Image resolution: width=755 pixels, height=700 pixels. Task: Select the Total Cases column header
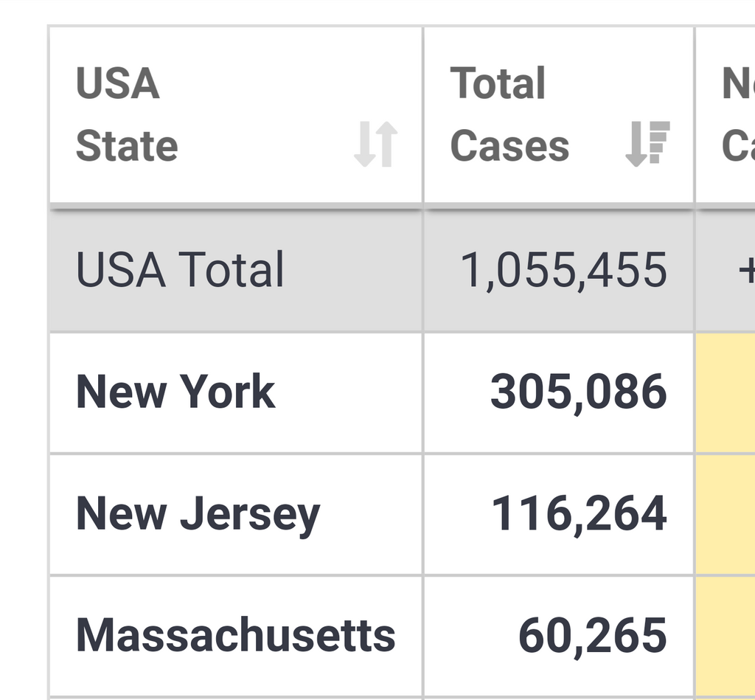tap(559, 114)
